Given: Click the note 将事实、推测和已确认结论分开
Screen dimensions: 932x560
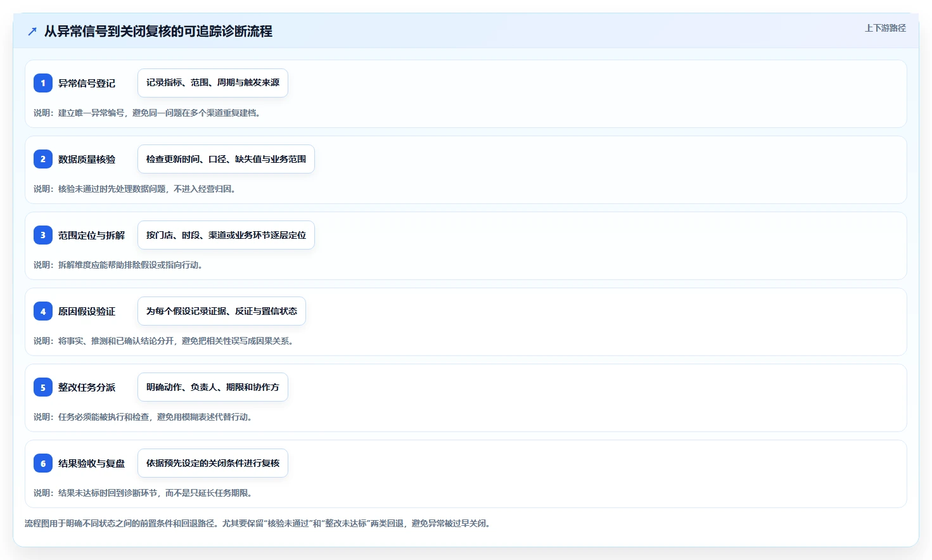Looking at the screenshot, I should (x=116, y=341).
